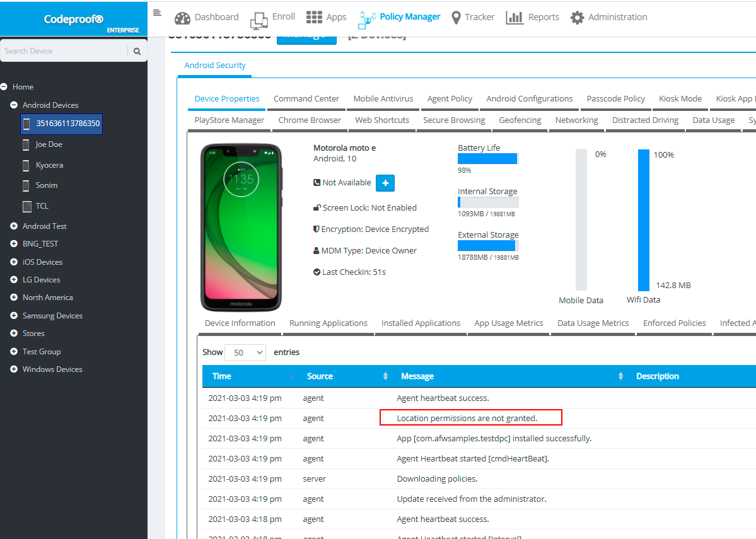The image size is (756, 539).
Task: Expand the Android Test group
Action: 13,226
